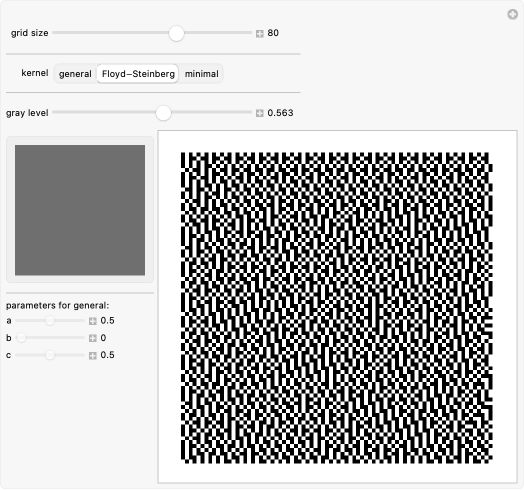Select the minimal kernel option
This screenshot has height=490, width=524.
click(x=202, y=74)
